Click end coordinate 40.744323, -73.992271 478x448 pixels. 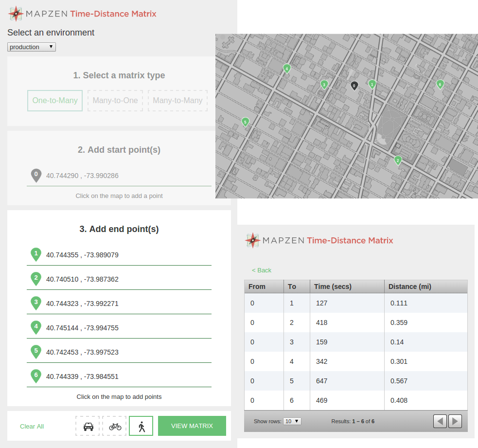(x=82, y=304)
